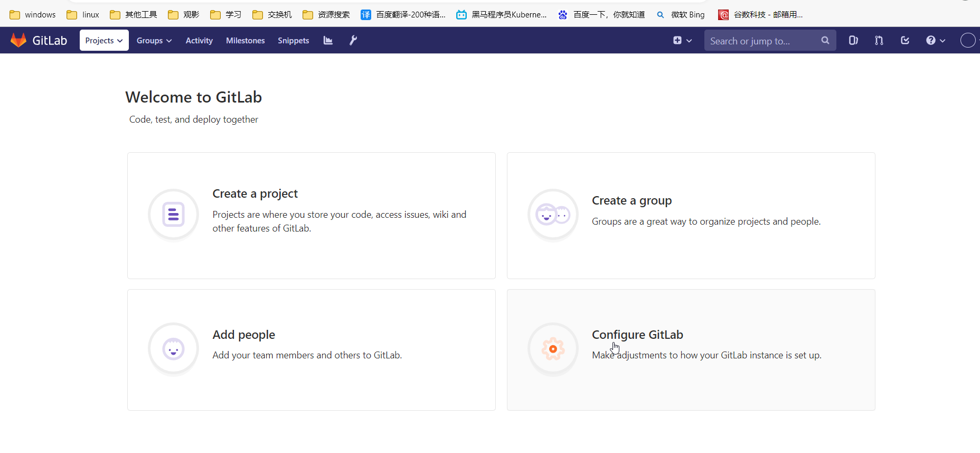The width and height of the screenshot is (980, 453).
Task: Open the Merge requests icon
Action: (879, 40)
